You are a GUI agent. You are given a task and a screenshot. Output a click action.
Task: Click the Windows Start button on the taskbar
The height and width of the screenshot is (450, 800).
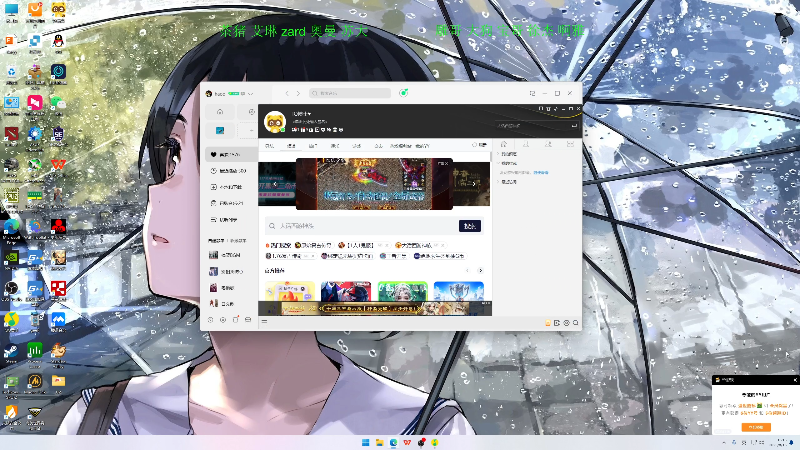point(365,442)
